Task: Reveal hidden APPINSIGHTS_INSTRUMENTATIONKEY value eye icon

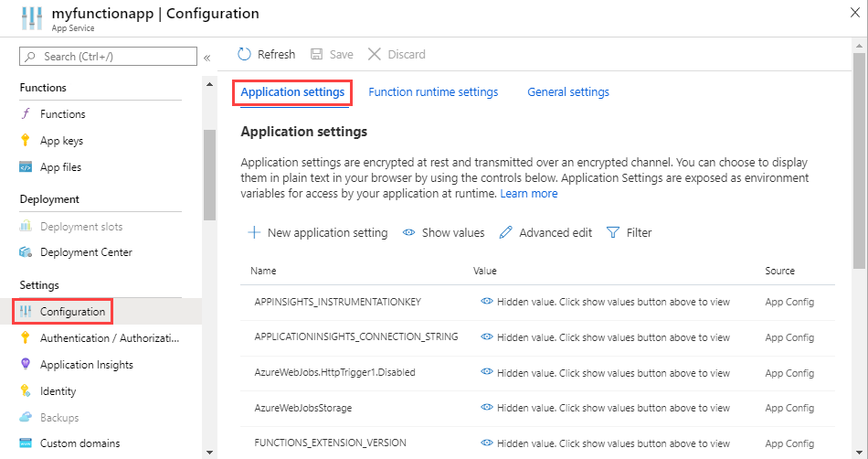Action: click(487, 300)
